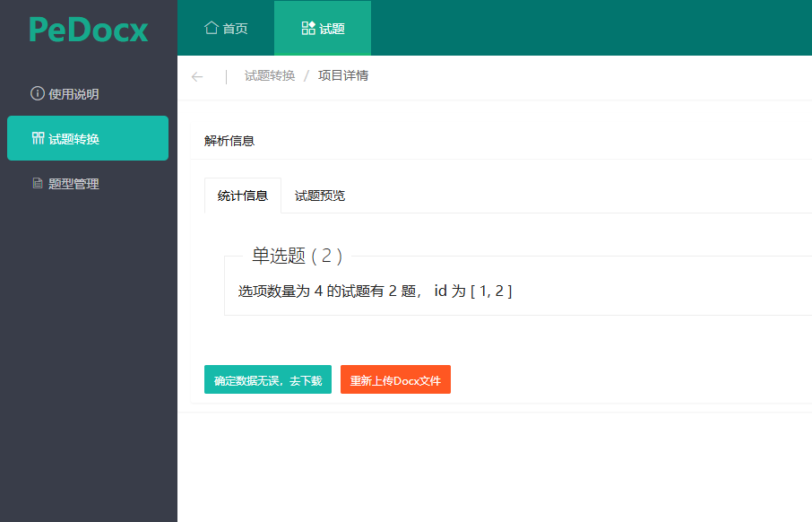This screenshot has width=812, height=522.
Task: Open 使用说明 in the sidebar
Action: click(x=88, y=94)
